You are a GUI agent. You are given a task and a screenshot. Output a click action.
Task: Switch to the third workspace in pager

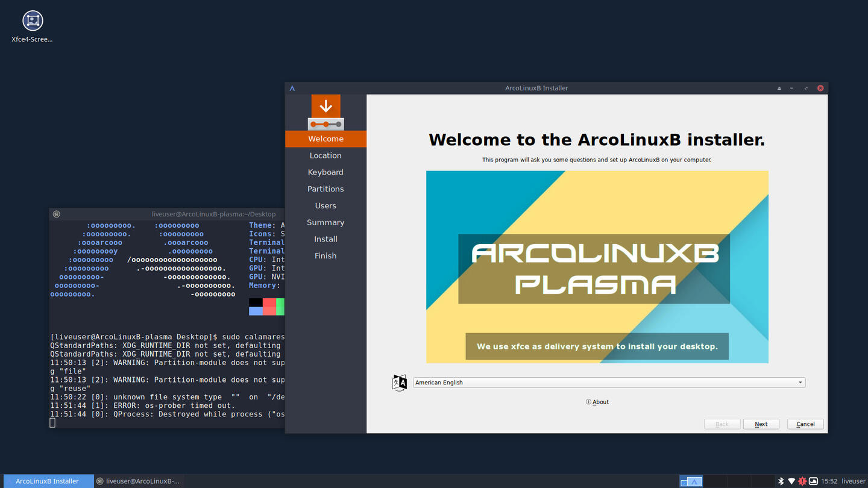738,481
